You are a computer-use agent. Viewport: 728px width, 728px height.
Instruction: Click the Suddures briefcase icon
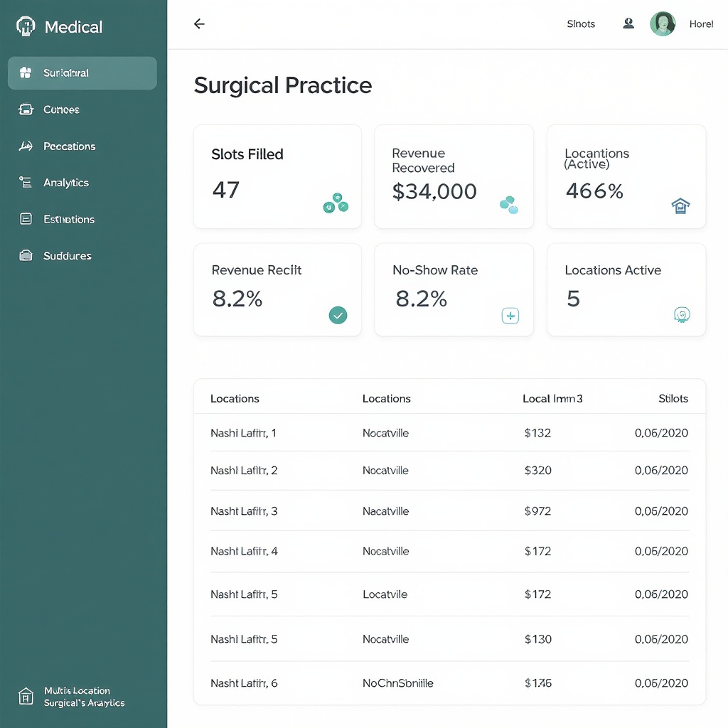[26, 255]
